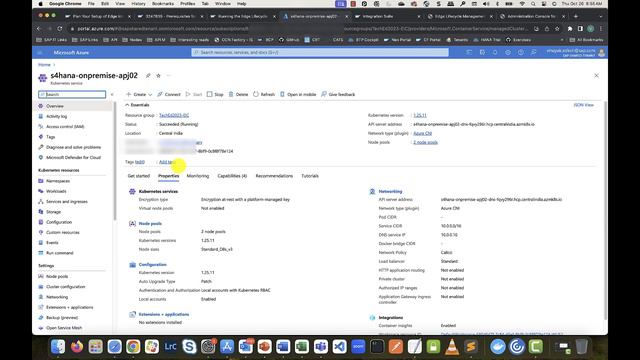Click the sidebar menu search field

[72, 94]
